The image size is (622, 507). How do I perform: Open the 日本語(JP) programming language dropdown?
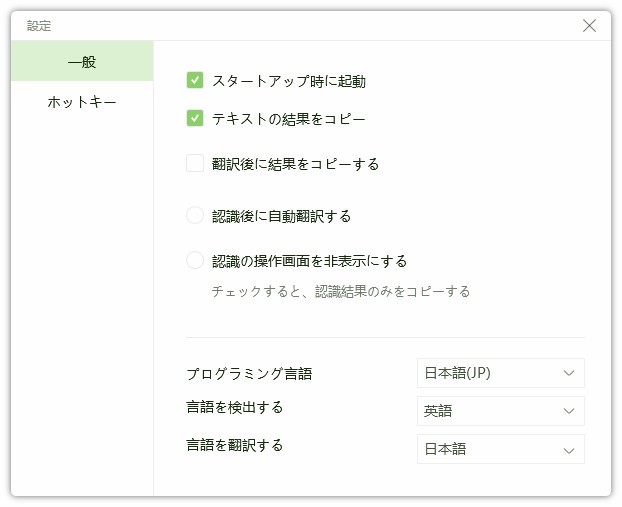500,373
